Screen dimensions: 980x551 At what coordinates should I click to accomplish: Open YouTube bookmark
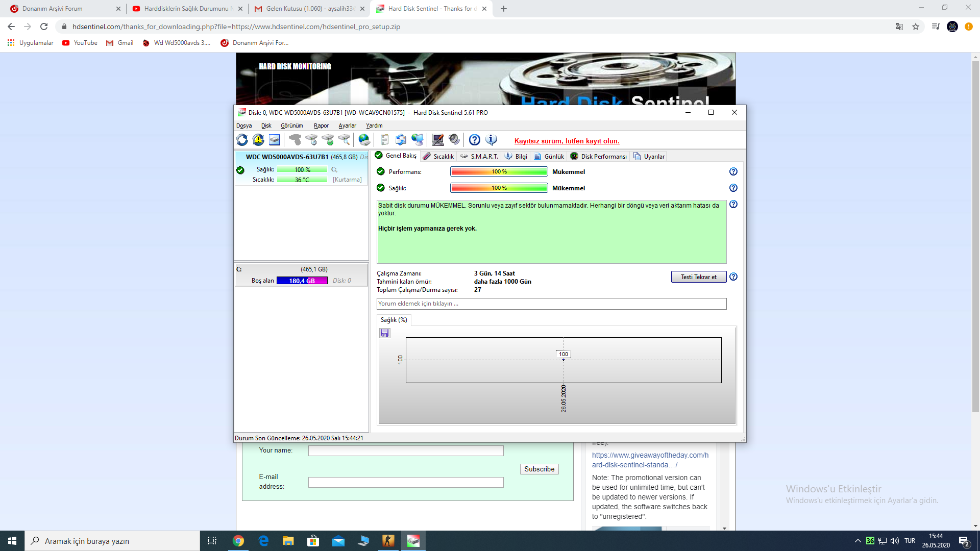(x=80, y=43)
